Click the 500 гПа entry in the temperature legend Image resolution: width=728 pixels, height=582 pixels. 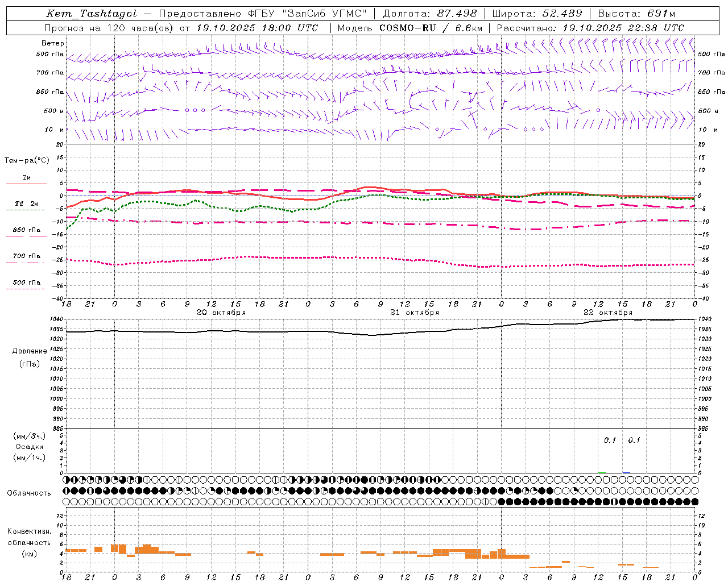pyautogui.click(x=27, y=282)
